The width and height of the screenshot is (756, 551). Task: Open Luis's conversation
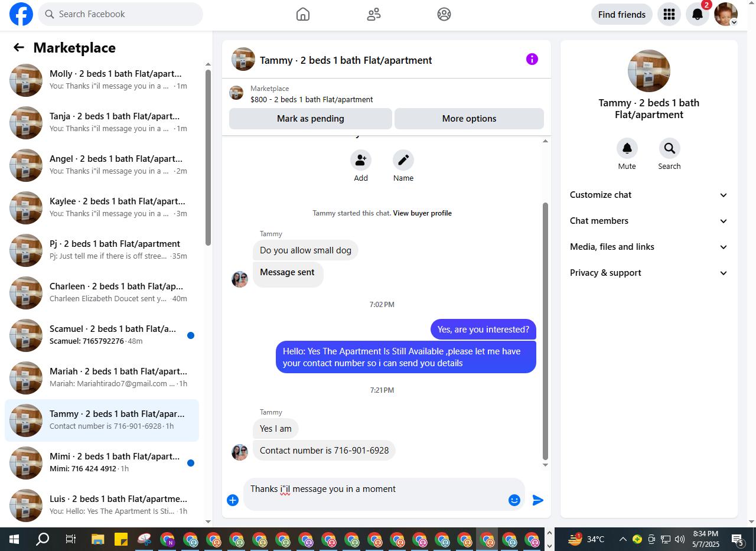pyautogui.click(x=102, y=506)
